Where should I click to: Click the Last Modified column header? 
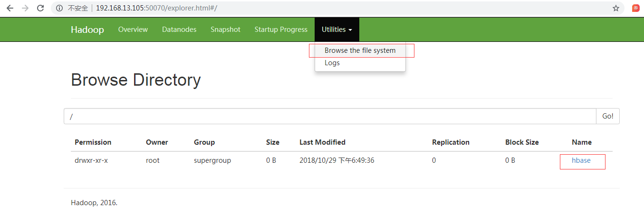click(322, 142)
